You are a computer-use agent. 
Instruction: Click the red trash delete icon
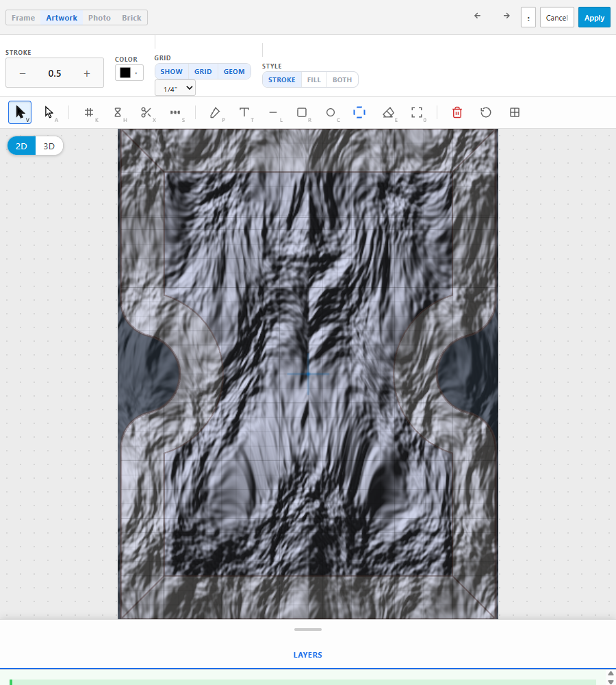tap(457, 112)
